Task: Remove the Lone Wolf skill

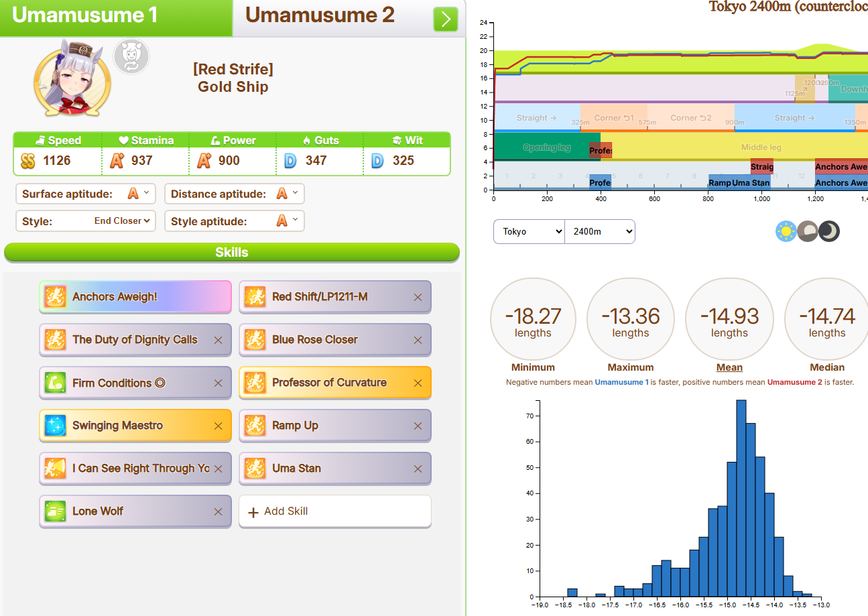Action: click(218, 512)
